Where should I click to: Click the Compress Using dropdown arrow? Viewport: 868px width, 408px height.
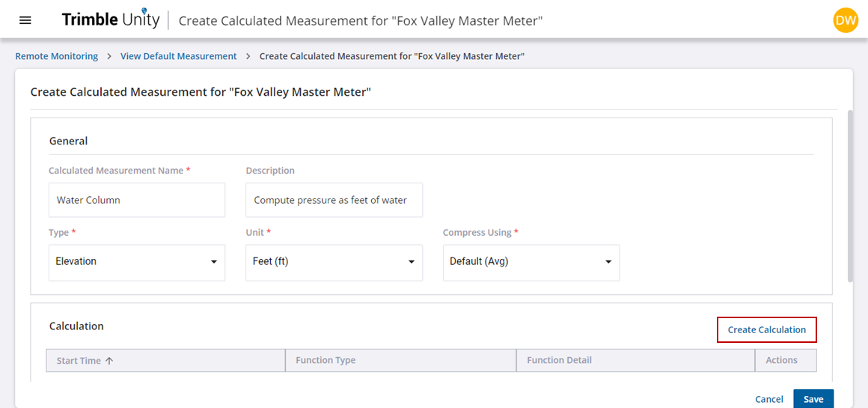tap(608, 262)
